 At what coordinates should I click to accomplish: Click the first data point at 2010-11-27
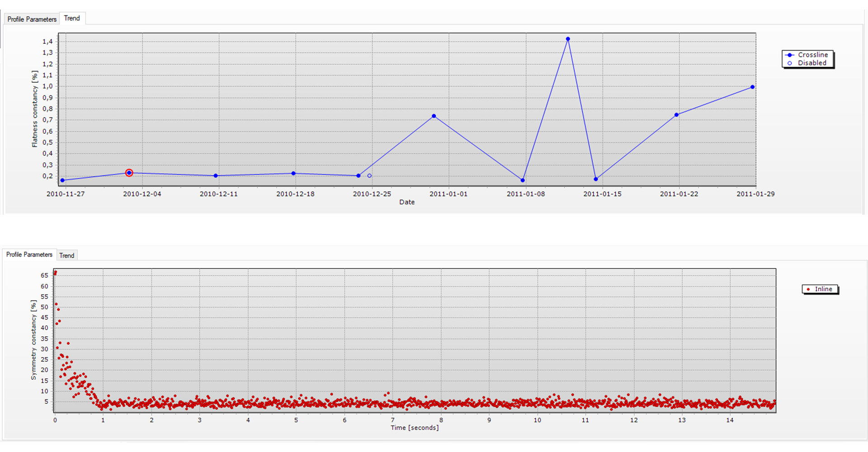62,180
